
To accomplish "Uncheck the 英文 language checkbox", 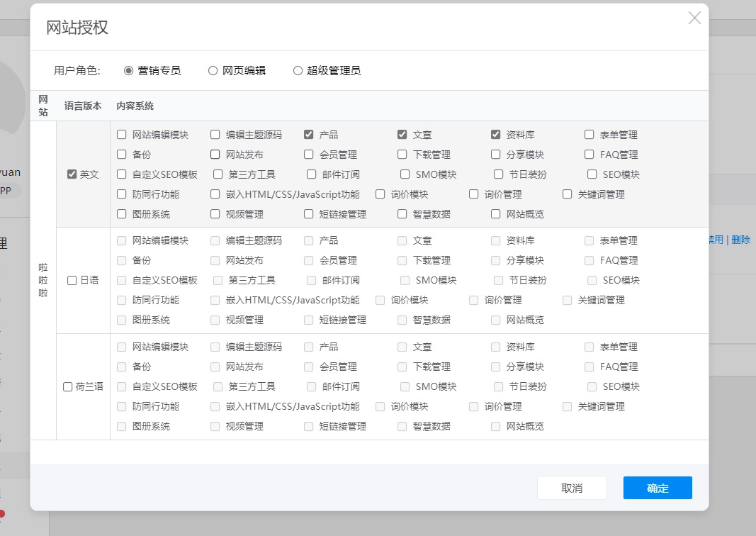I will (x=72, y=174).
